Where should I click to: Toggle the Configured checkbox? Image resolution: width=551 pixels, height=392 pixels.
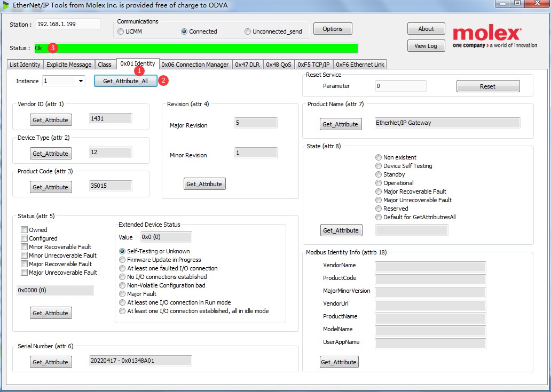coord(24,238)
